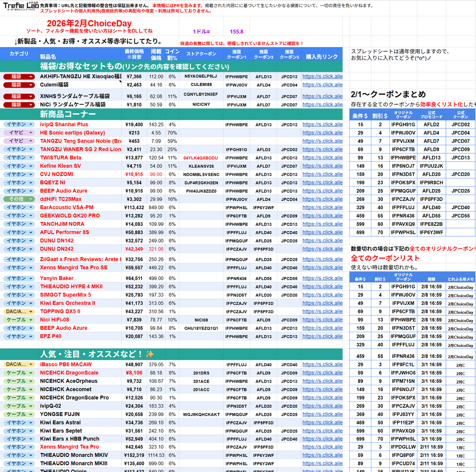Viewport: 476px width, 472px height.
Task: Open the その他 dropdown on ddHiFi TC28Max row
Action: coord(19,199)
